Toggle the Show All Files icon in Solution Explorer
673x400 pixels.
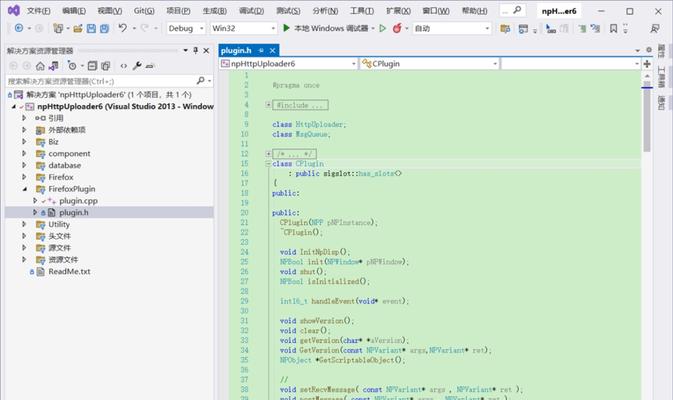click(106, 66)
